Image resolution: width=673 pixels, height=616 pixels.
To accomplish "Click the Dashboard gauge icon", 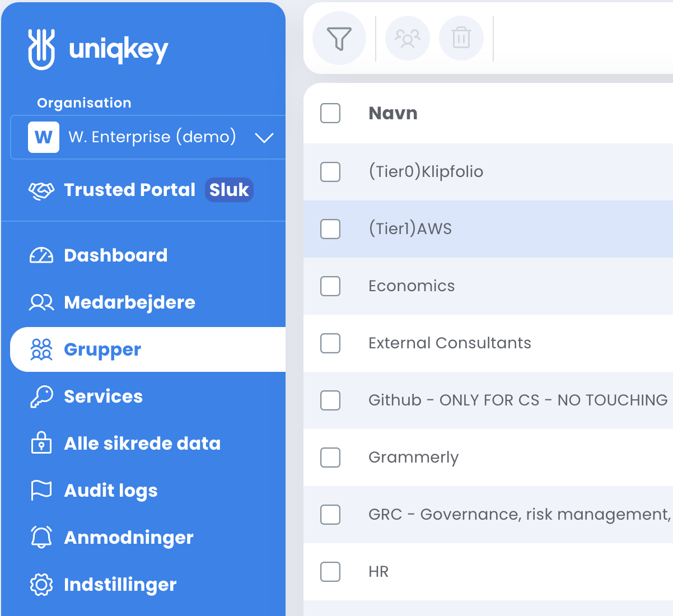I will 41,255.
